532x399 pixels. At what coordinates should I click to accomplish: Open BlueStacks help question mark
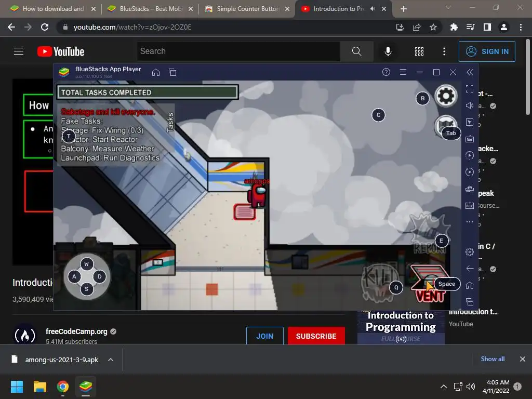coord(386,72)
